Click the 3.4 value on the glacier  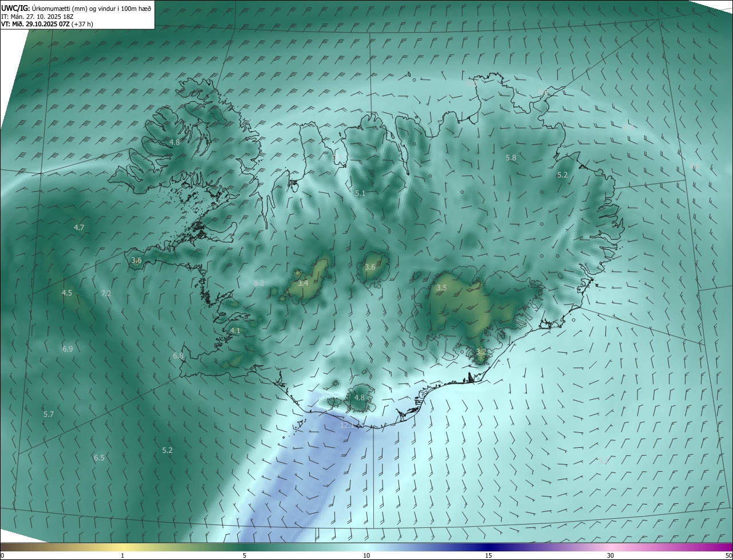[x=304, y=283]
